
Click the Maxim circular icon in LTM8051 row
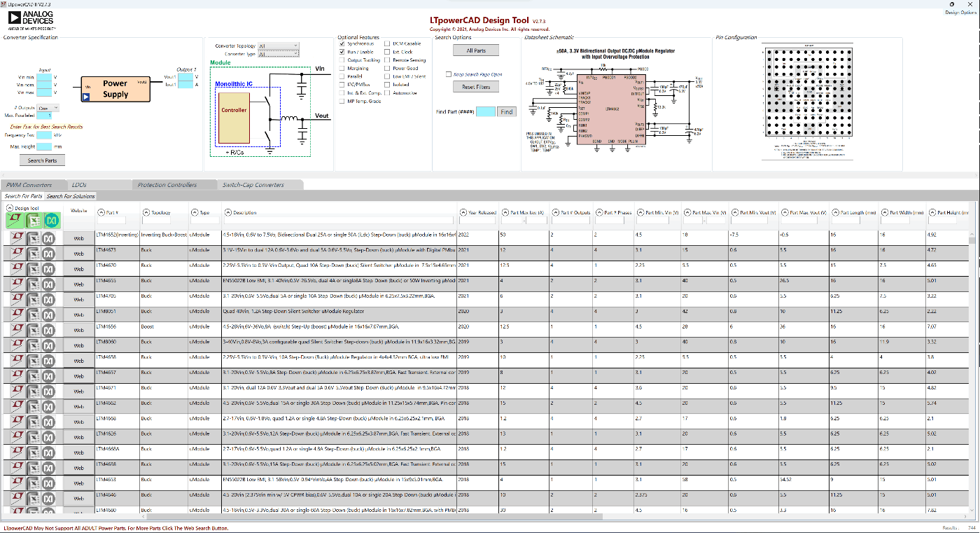coord(49,314)
